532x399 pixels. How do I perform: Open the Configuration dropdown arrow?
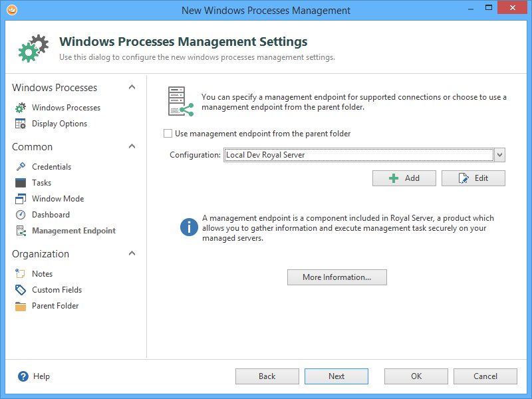[x=500, y=155]
